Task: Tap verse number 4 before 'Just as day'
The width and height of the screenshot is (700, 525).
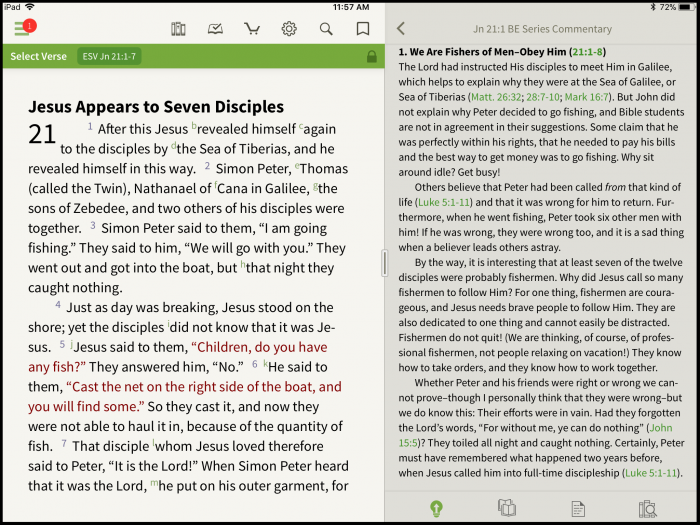Action: point(58,305)
